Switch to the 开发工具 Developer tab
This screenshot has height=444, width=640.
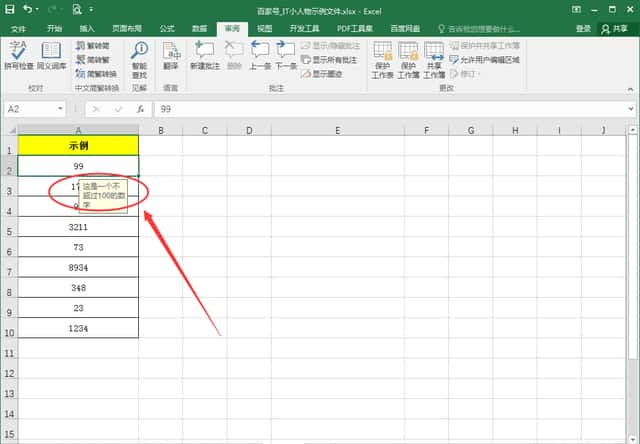tap(304, 29)
